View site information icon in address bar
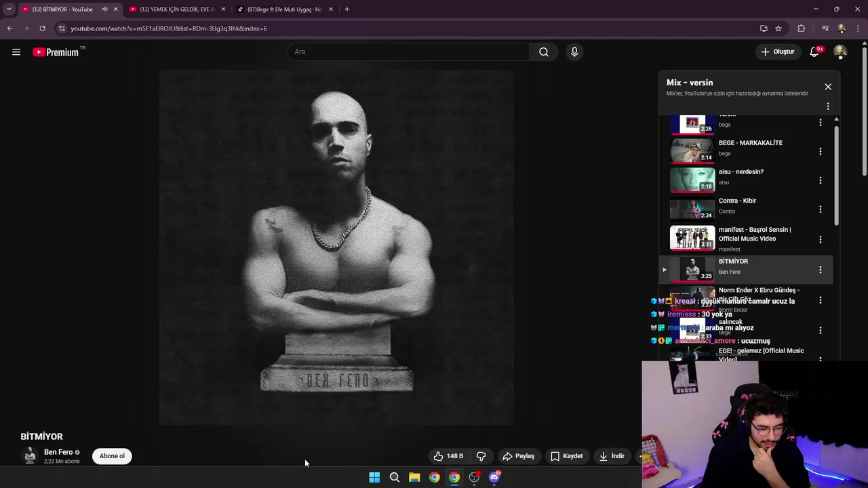Screen dimensions: 868x488 click(x=62, y=28)
